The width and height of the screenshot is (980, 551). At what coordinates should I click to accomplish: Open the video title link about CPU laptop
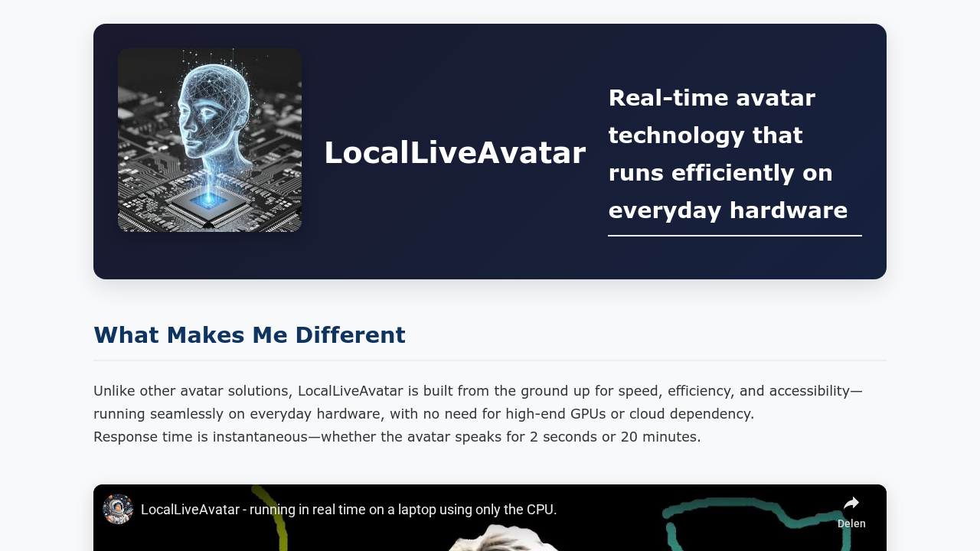click(348, 508)
